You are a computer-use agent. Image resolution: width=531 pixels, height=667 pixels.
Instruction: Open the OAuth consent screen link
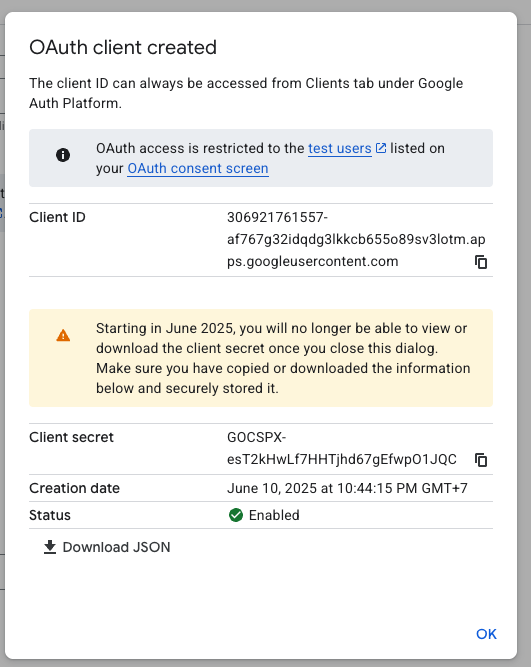[x=198, y=168]
